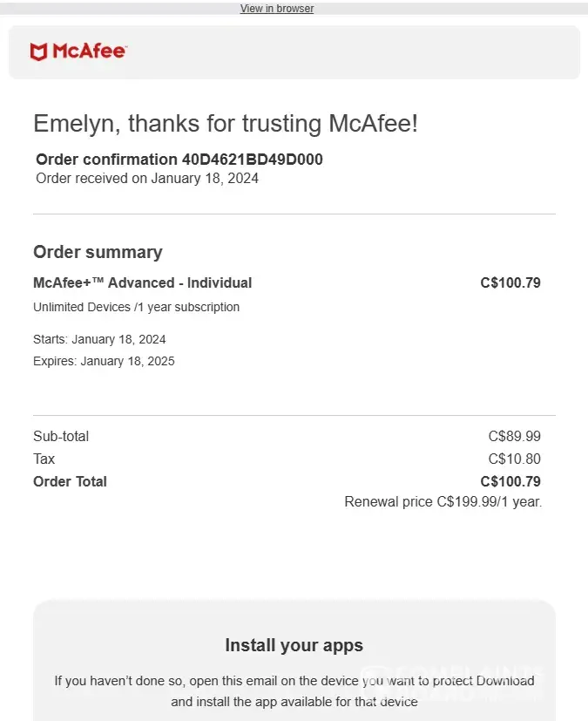Click the product price beside McAfee+ Advanced
The height and width of the screenshot is (721, 588).
coord(510,282)
